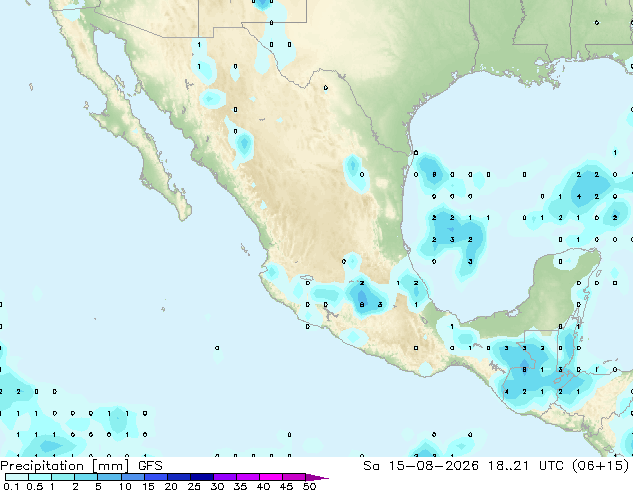Click the '30' legend scale label
Screen dimensions: 634x490
217,486
